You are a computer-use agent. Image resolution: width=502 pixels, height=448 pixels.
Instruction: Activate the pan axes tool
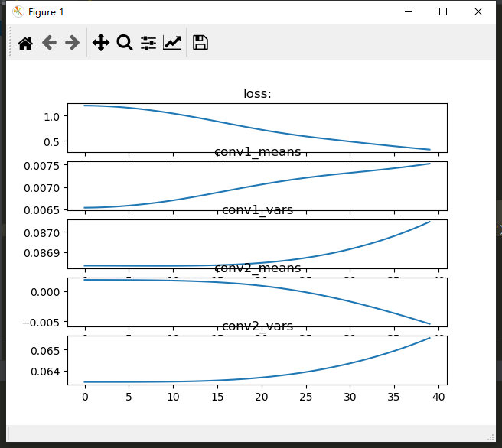pyautogui.click(x=101, y=43)
